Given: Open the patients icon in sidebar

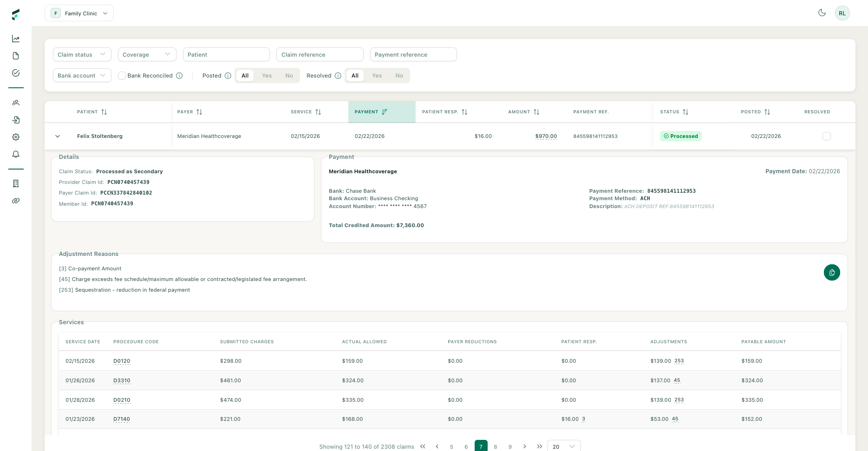Looking at the screenshot, I should point(15,103).
